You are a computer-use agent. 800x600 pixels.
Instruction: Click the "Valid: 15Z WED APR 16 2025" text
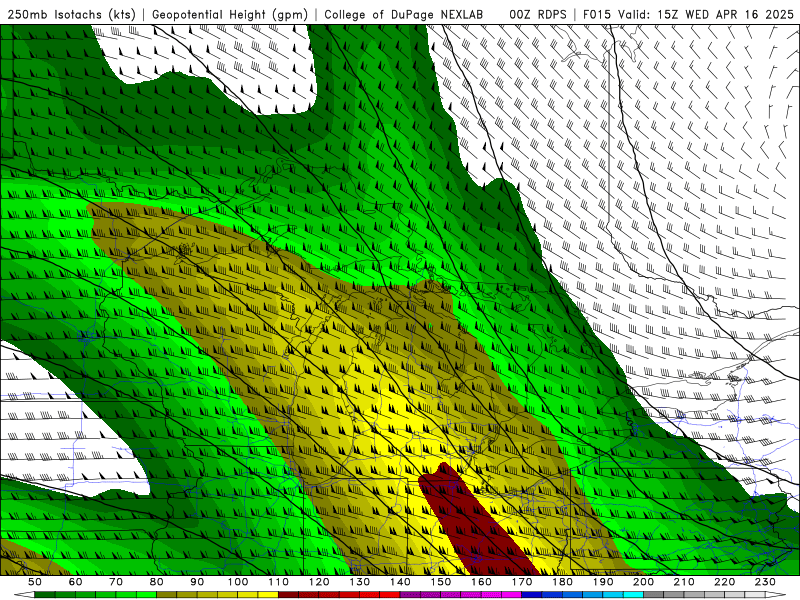[707, 14]
